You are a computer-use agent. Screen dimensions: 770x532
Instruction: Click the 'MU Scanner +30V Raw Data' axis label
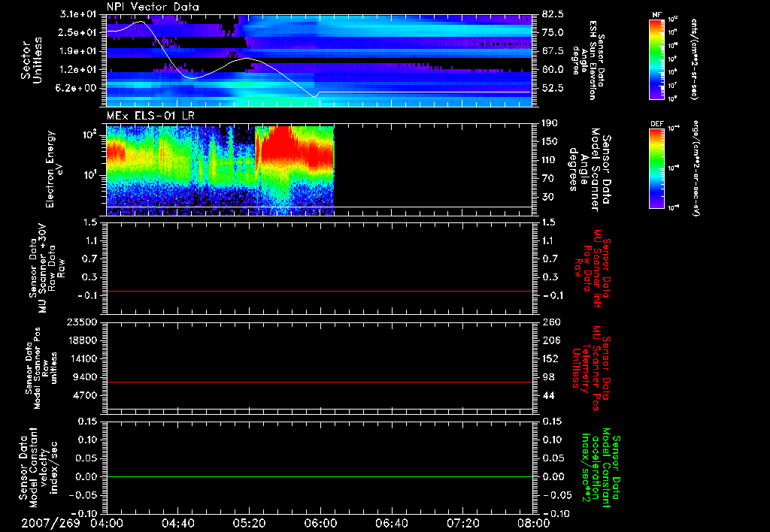46,268
